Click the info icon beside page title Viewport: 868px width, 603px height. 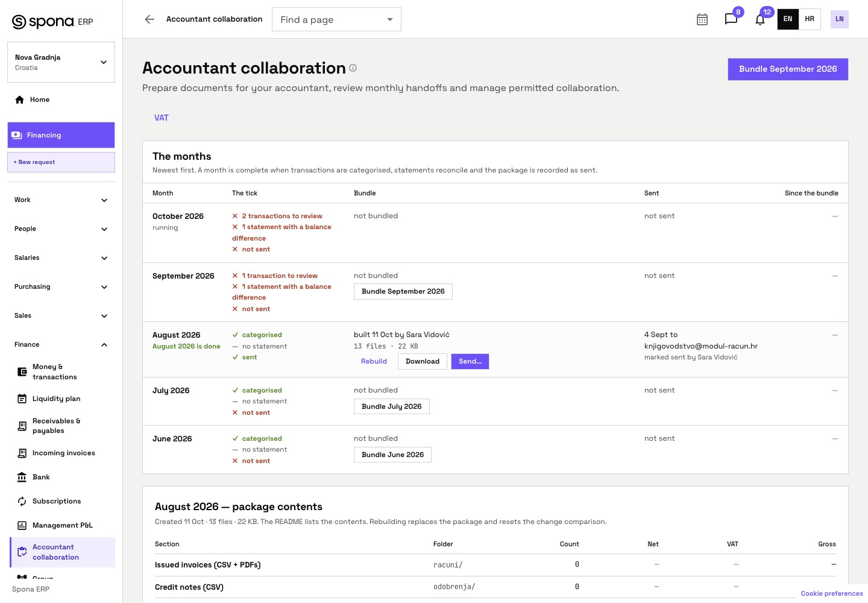click(x=353, y=68)
